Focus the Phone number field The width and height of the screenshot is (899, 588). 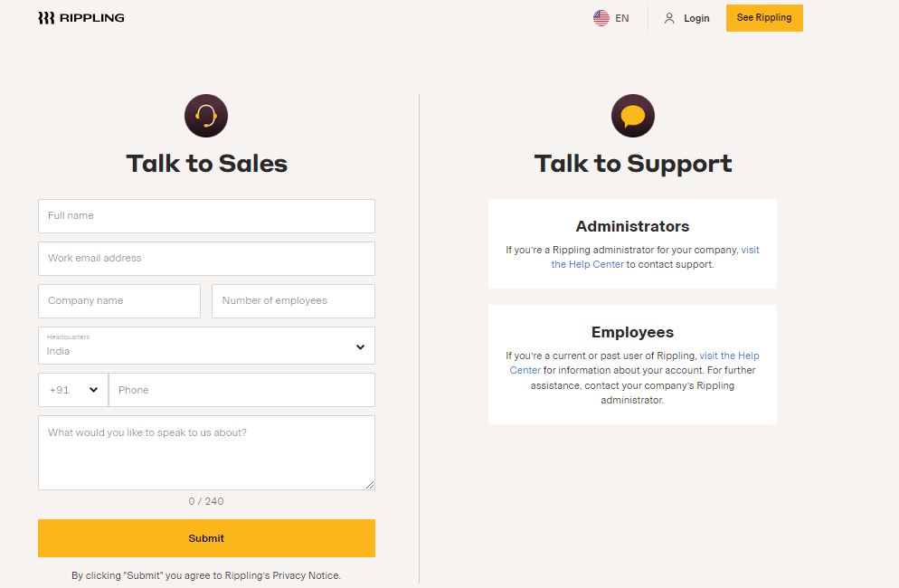click(x=242, y=390)
